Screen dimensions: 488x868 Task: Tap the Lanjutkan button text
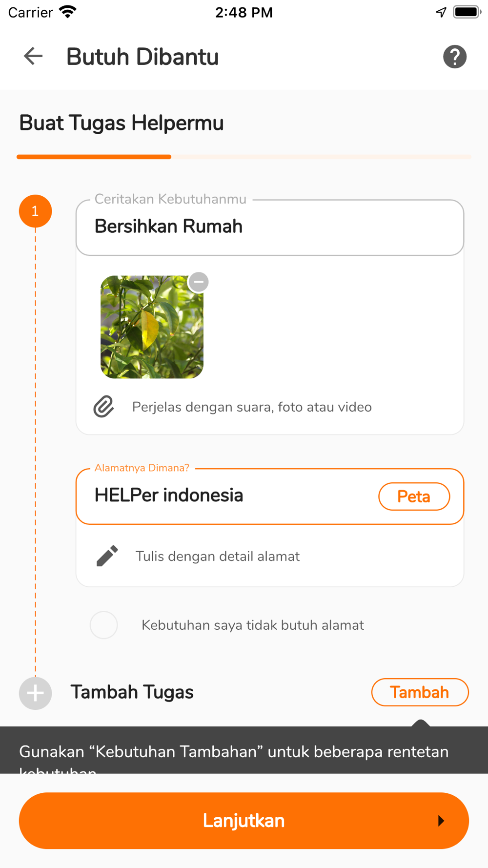click(244, 821)
